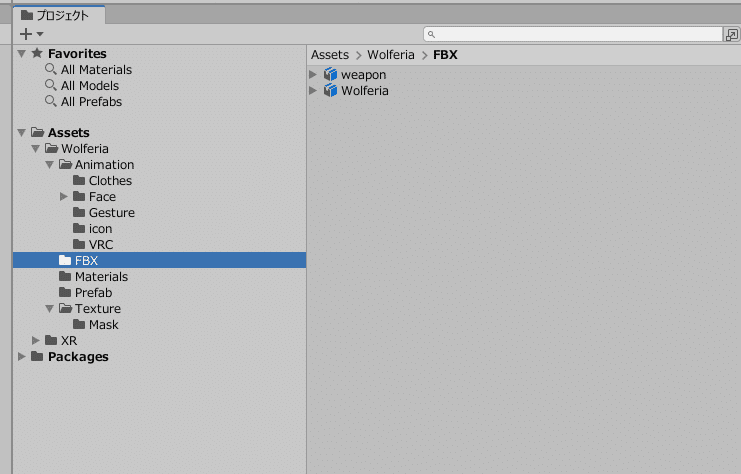Image resolution: width=741 pixels, height=474 pixels.
Task: Click the project search field
Action: [x=573, y=34]
